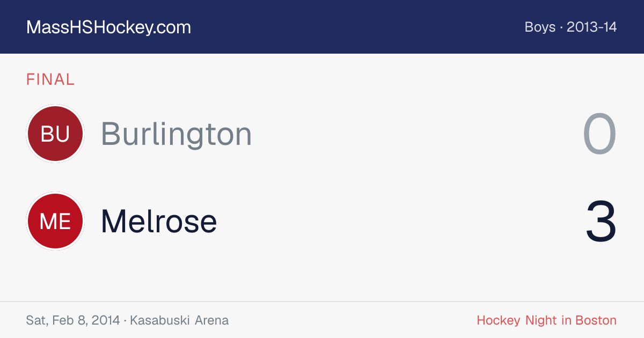
Task: Open the MassHSHockey.com site title
Action: (x=108, y=27)
